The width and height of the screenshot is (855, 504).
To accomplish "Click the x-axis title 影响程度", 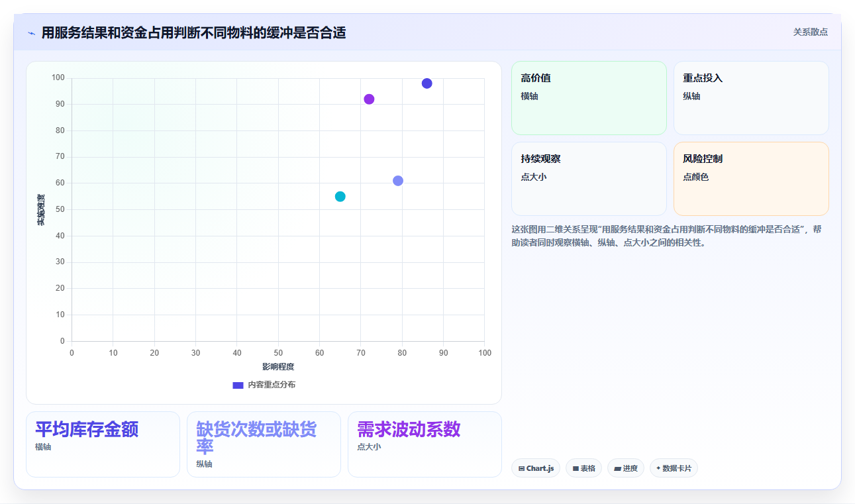I will coord(278,366).
